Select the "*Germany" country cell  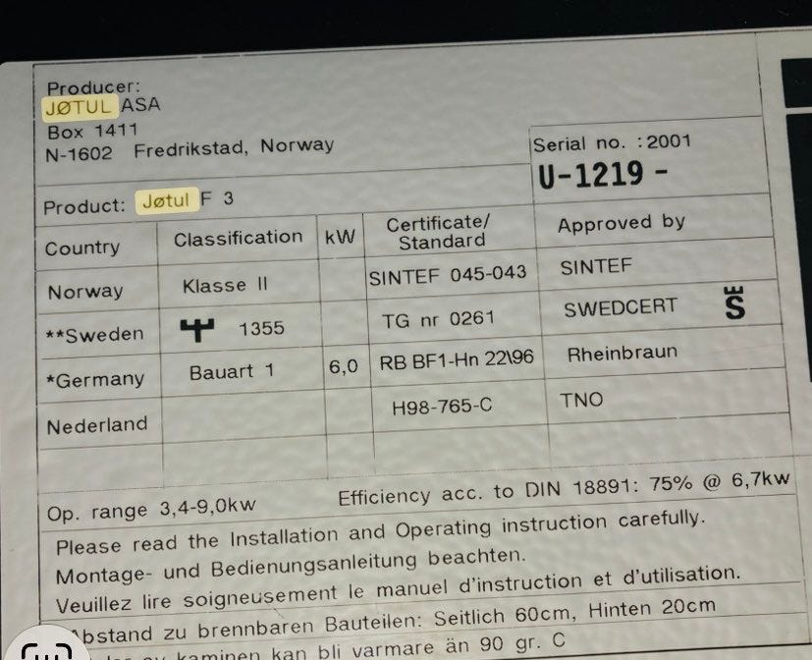95,380
